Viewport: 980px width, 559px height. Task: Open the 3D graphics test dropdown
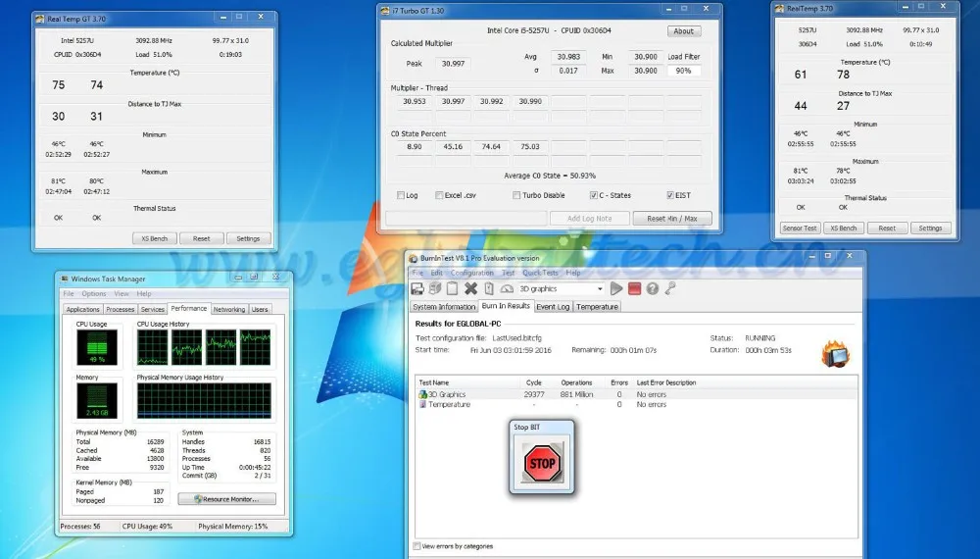click(600, 289)
